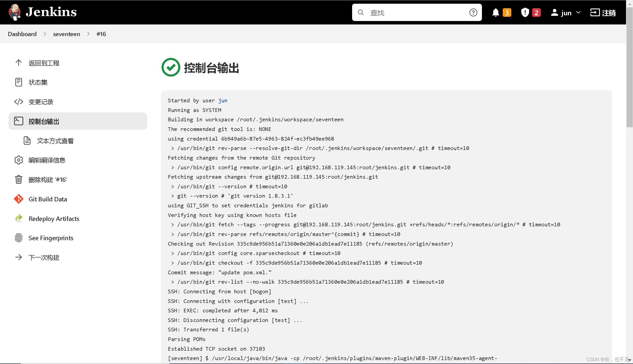Open the change log sidebar item
Screen dimensions: 633x364
(41, 102)
